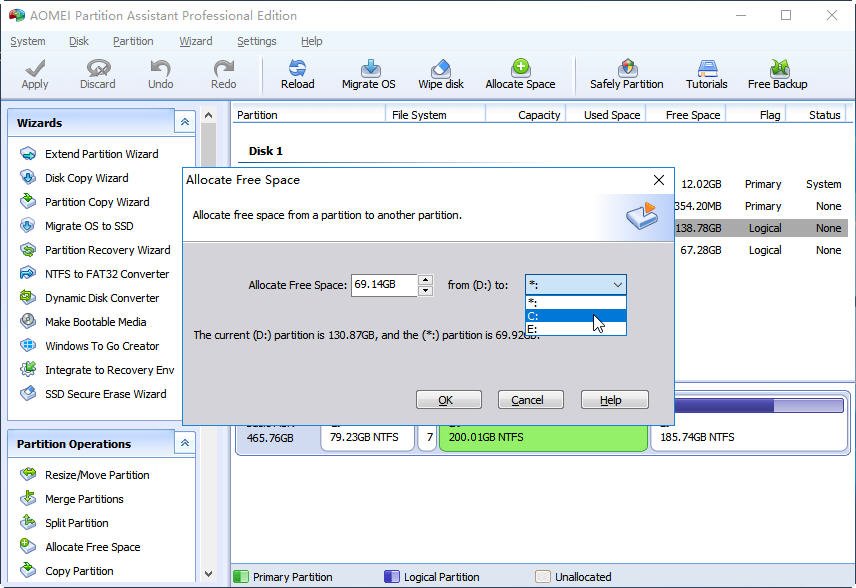Decrease allocate free space value
The image size is (856, 588).
pyautogui.click(x=425, y=290)
